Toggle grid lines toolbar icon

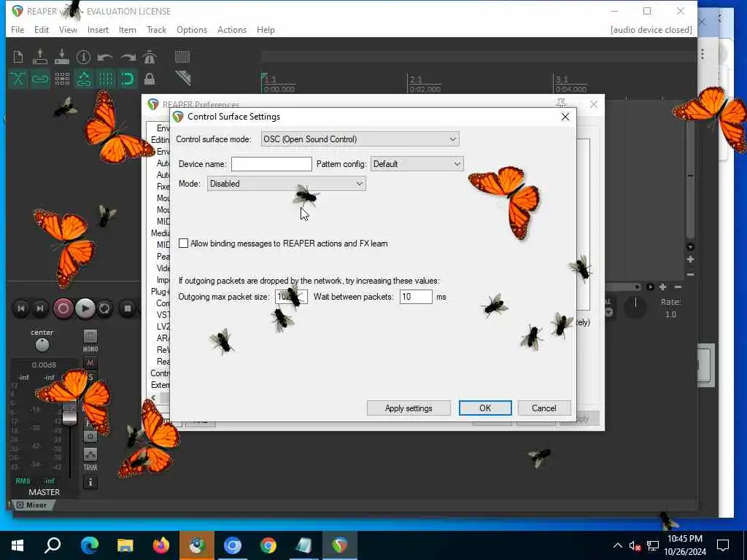pyautogui.click(x=106, y=79)
